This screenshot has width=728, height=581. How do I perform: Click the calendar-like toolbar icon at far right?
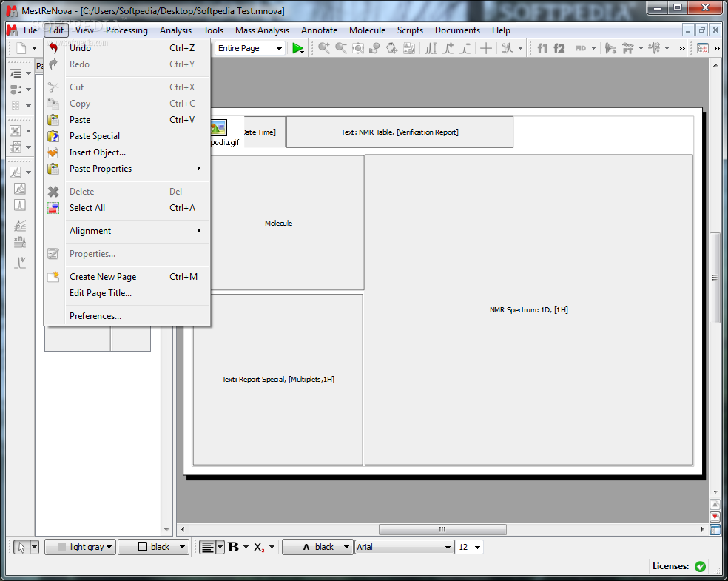702,48
